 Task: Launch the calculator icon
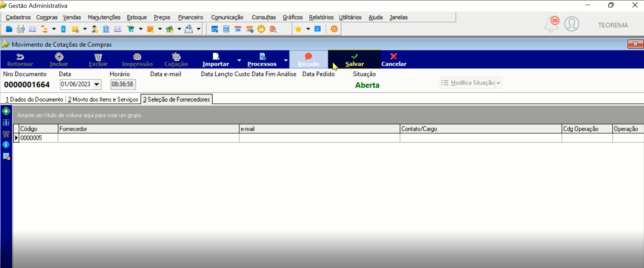[x=226, y=29]
